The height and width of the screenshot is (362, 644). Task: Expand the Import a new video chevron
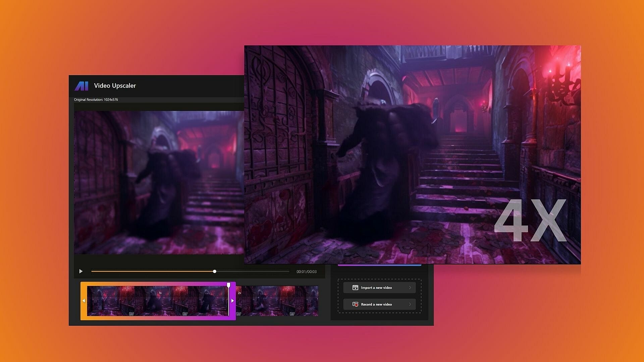[x=410, y=288]
